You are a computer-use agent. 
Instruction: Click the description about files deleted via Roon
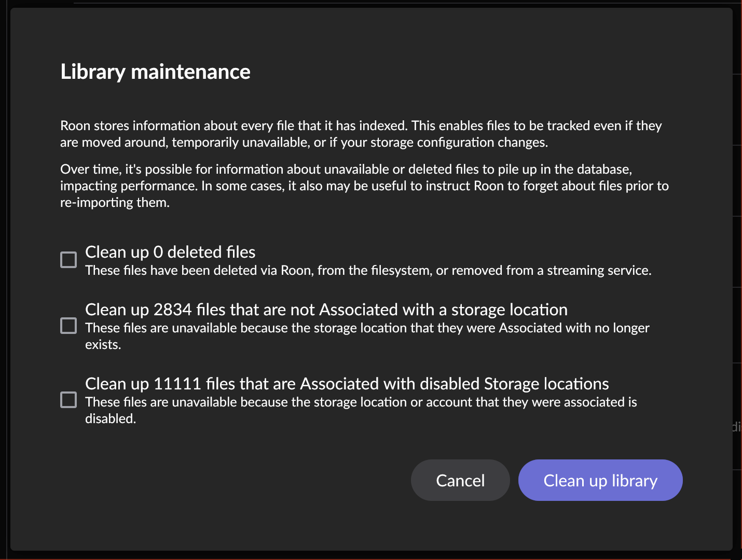(x=368, y=270)
